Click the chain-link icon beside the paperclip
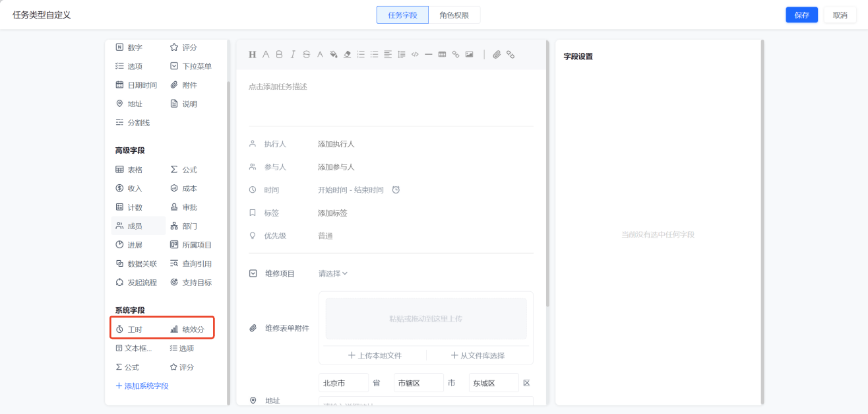Image resolution: width=868 pixels, height=414 pixels. 511,55
